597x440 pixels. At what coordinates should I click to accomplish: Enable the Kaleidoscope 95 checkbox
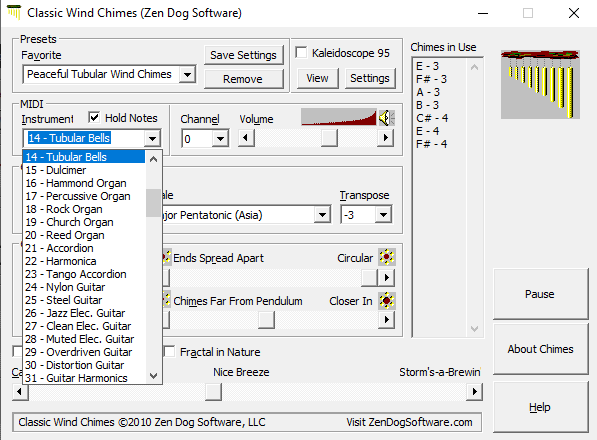coord(301,52)
